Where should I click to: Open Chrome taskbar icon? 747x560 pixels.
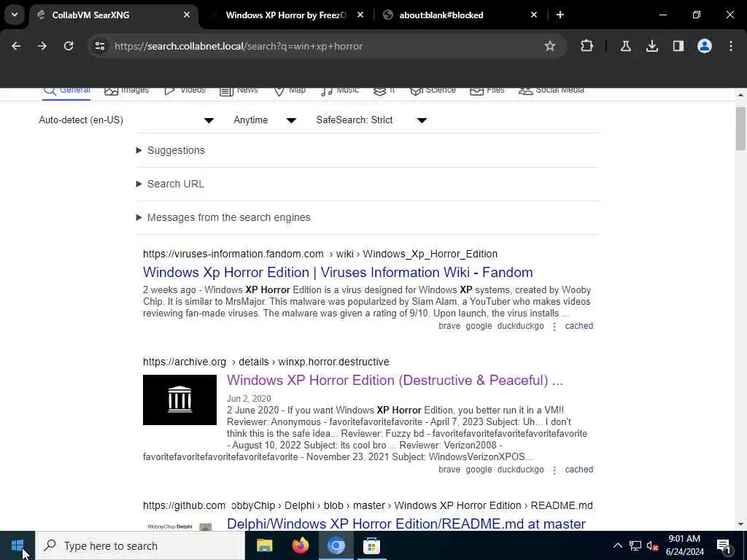tap(336, 545)
